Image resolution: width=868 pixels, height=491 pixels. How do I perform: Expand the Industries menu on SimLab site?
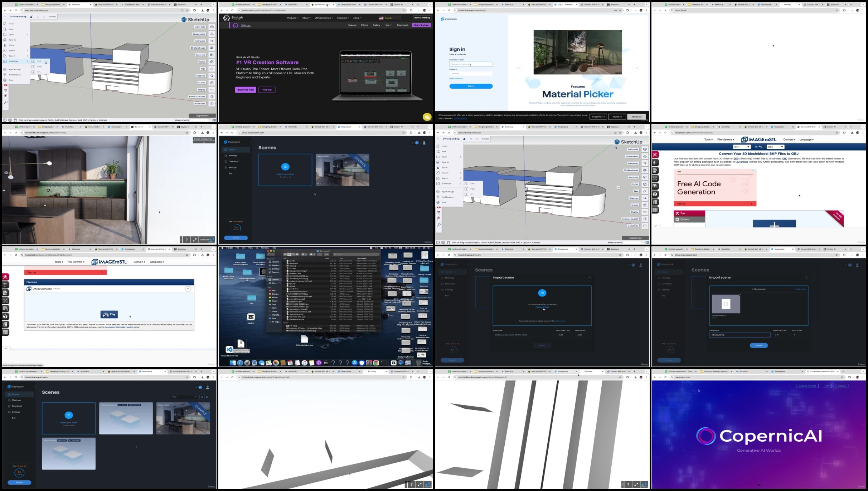343,18
